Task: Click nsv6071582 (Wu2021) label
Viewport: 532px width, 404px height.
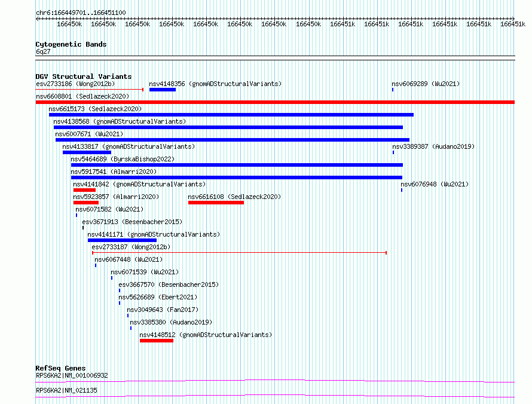Action: pyautogui.click(x=109, y=209)
